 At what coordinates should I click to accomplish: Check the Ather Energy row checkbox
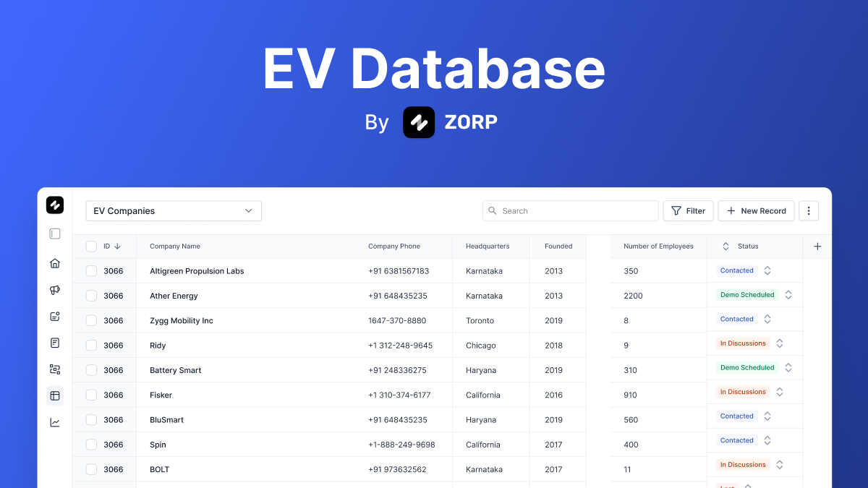(90, 296)
